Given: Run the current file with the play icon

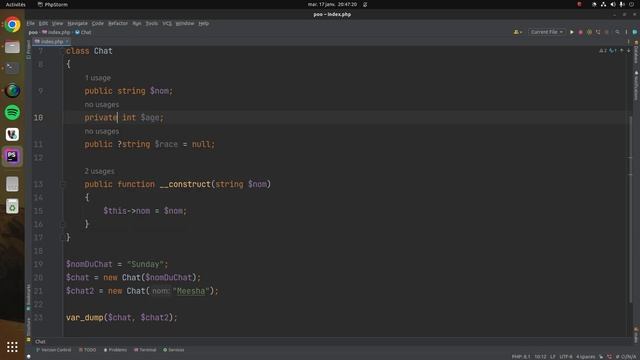Looking at the screenshot, I should (x=571, y=32).
